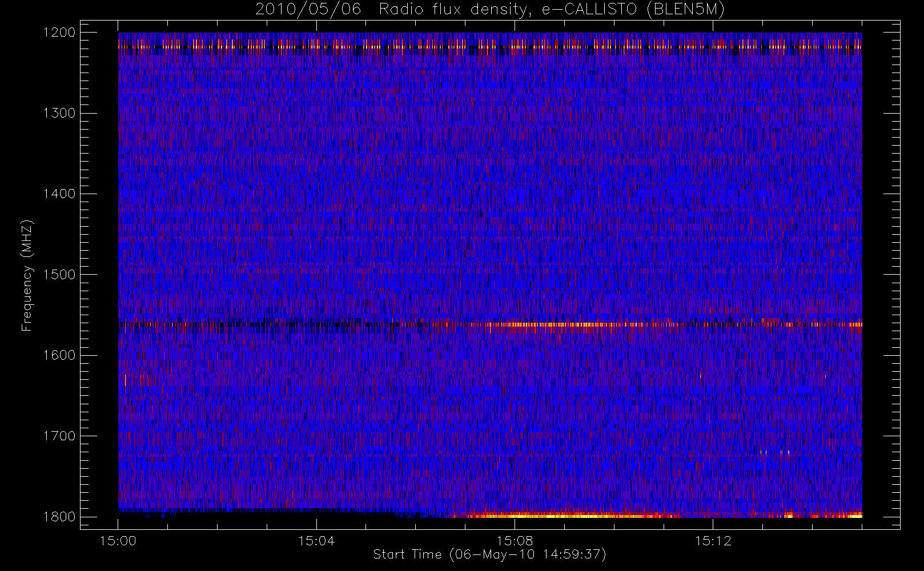
Task: Click the 1300 frequency tick label
Action: tap(59, 113)
